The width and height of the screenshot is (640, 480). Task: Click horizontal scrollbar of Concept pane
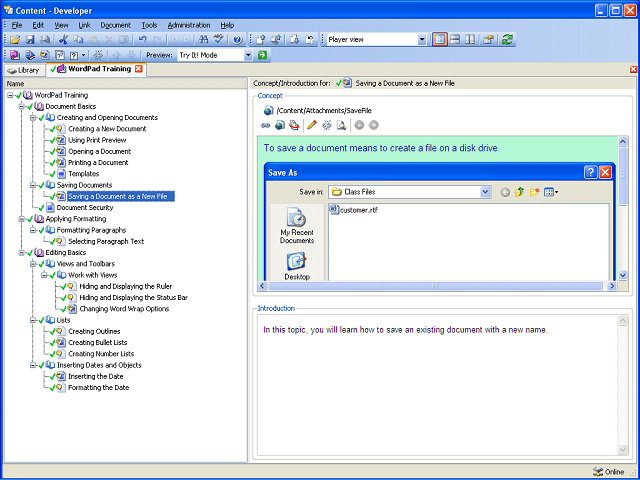click(435, 286)
